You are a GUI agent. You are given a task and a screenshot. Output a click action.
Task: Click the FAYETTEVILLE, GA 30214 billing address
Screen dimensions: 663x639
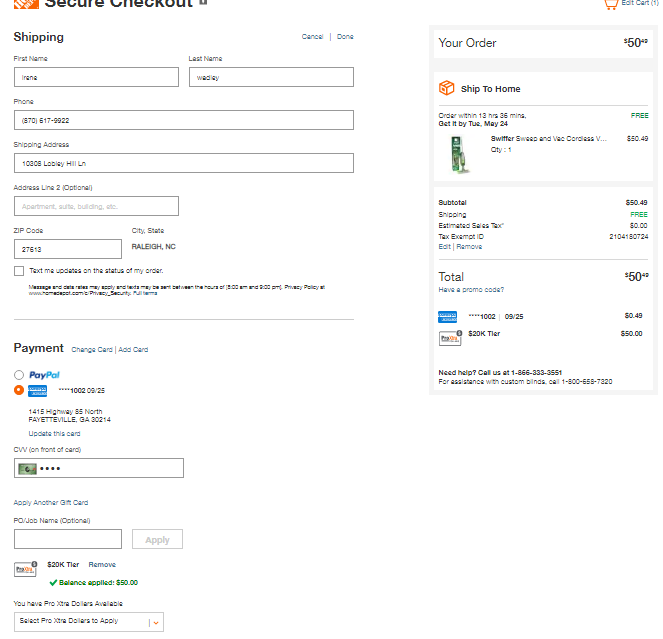[x=69, y=420]
